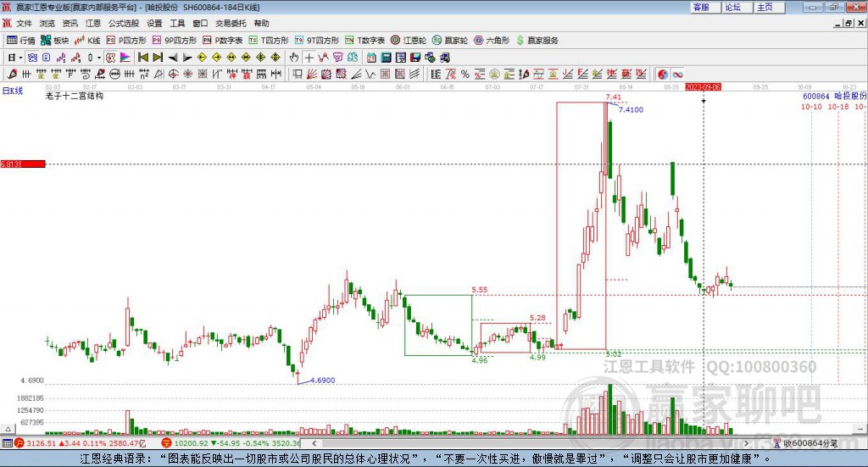Open the 工具 menu
This screenshot has width=868, height=467.
coord(177,23)
